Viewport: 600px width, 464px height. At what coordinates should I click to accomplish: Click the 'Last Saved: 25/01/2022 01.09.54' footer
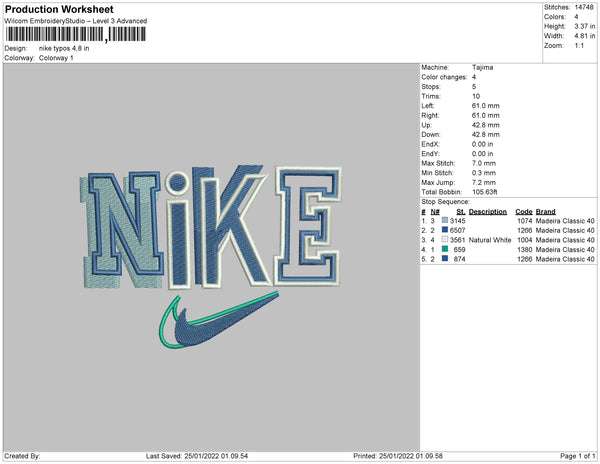197,456
